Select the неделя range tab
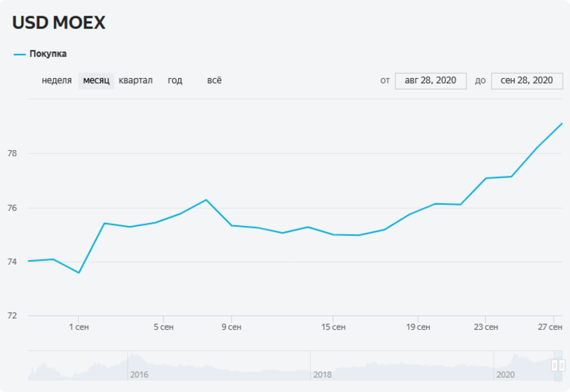Image resolution: width=570 pixels, height=392 pixels. click(x=57, y=80)
